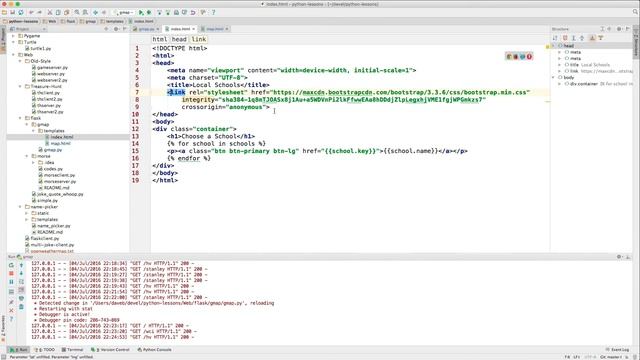Image resolution: width=640 pixels, height=360 pixels.
Task: Click the VCS revert arrow toolbar icon
Action: pyautogui.click(x=193, y=13)
